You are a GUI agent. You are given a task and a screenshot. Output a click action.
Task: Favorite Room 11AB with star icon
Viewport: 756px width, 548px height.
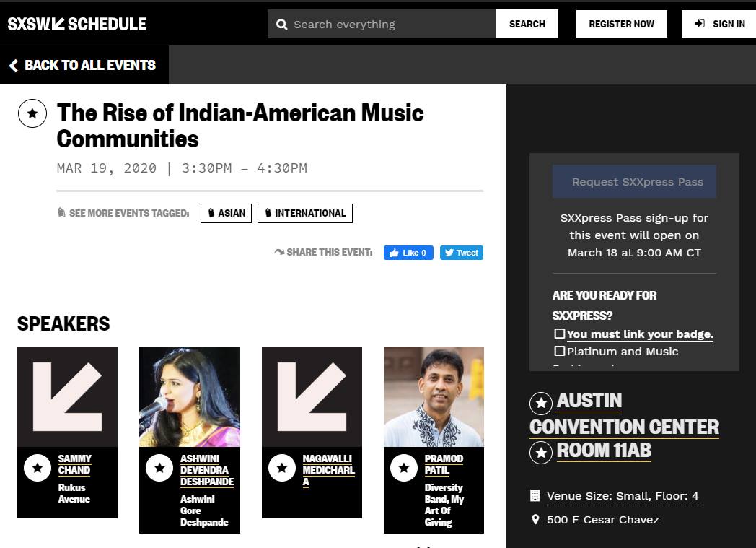(x=541, y=453)
